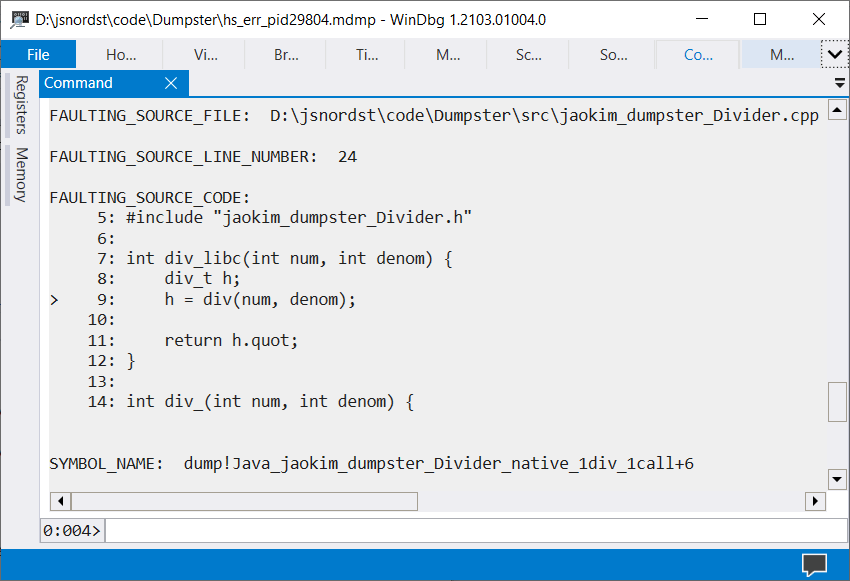Expand the ribbon with the down chevron
Screen dimensions: 850x581
[x=836, y=53]
